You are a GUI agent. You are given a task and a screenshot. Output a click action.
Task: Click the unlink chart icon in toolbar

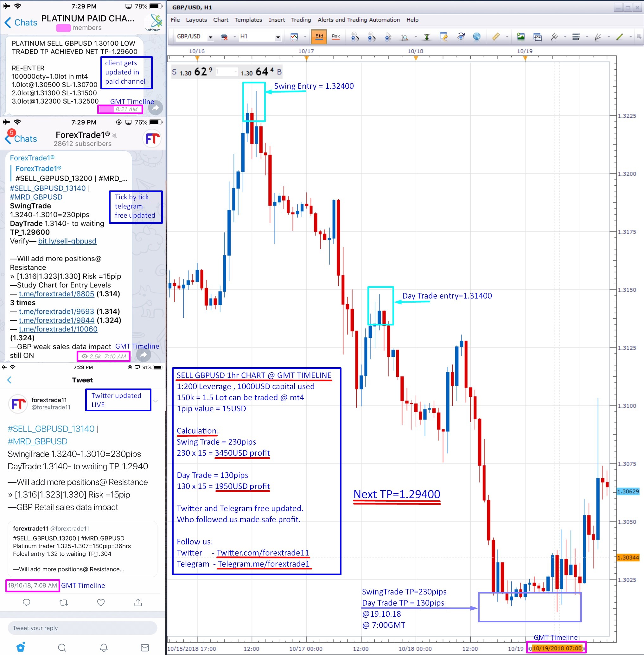tap(224, 37)
